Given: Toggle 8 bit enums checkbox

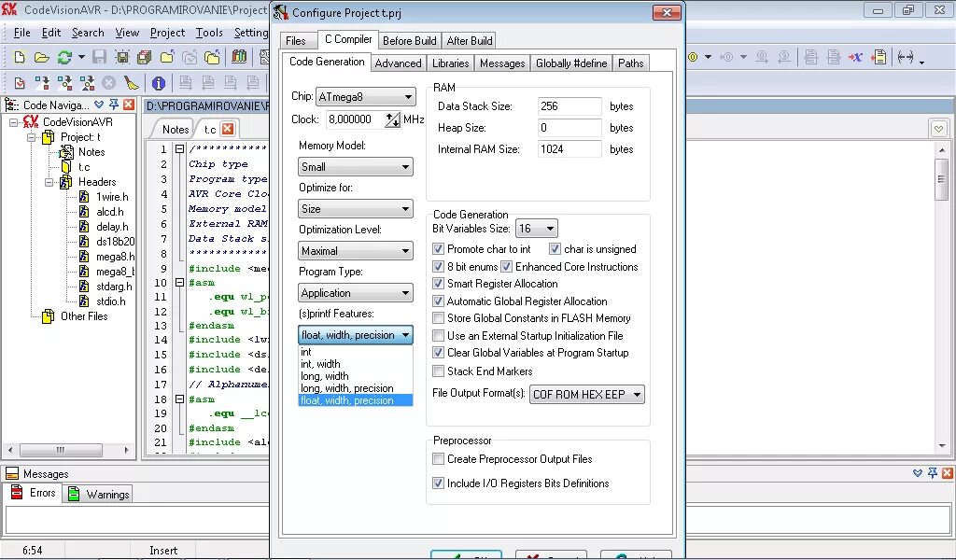Looking at the screenshot, I should pyautogui.click(x=438, y=266).
